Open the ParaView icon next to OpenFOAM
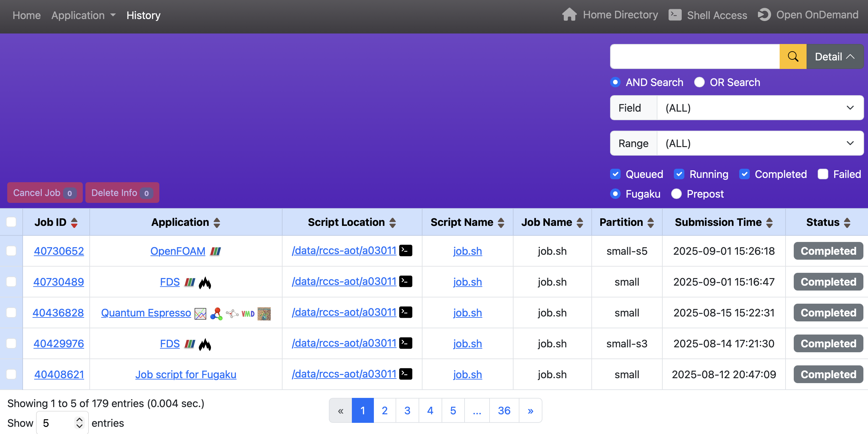The image size is (868, 434). pos(215,251)
